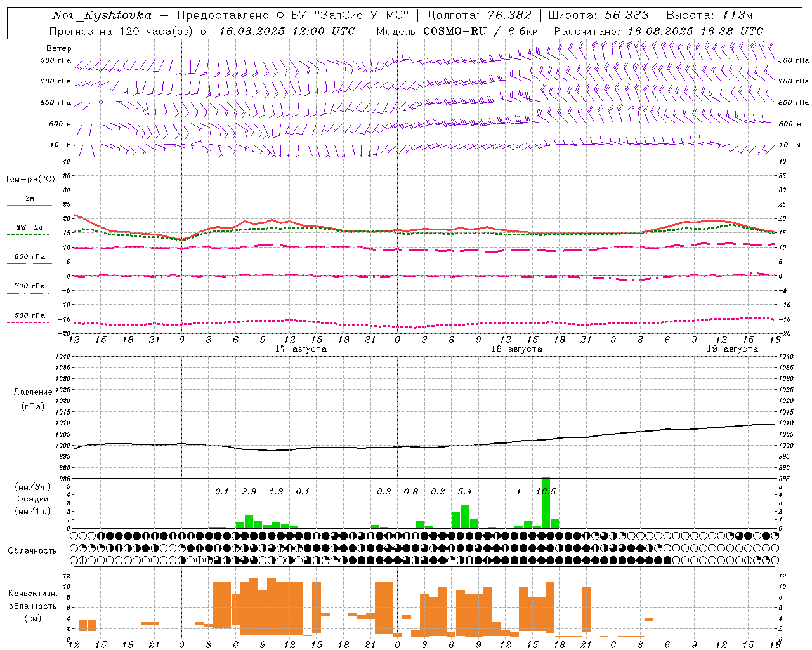Click the 1.3 precipitation total
Screen dimensions: 812x650
pyautogui.click(x=276, y=492)
